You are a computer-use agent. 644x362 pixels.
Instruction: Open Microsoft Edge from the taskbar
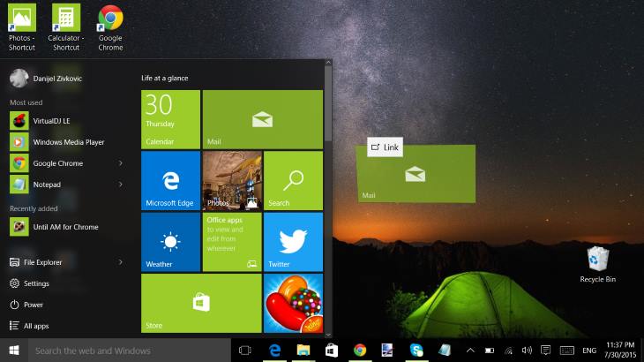pyautogui.click(x=274, y=351)
